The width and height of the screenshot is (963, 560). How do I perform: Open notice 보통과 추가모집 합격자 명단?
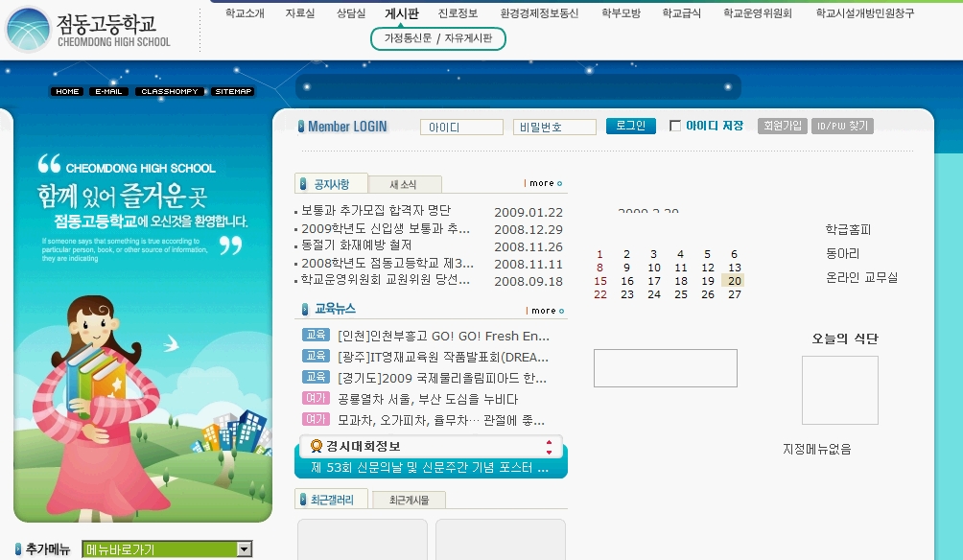click(x=376, y=211)
